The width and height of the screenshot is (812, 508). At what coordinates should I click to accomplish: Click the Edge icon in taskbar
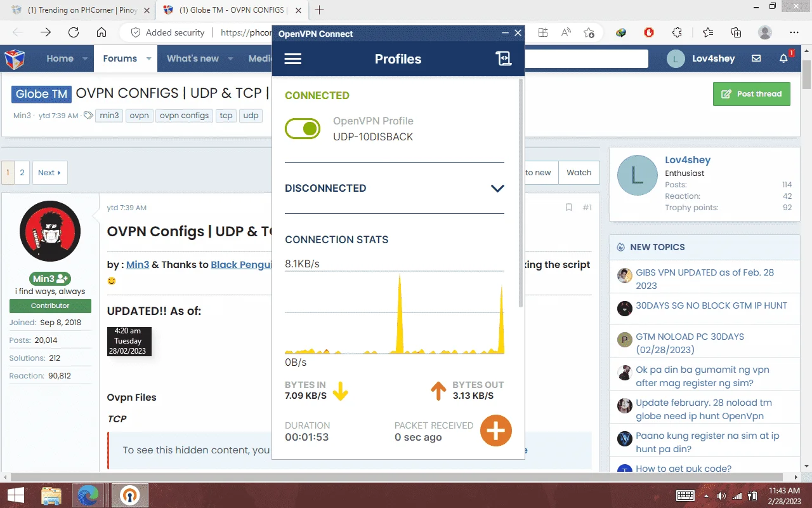pyautogui.click(x=89, y=495)
